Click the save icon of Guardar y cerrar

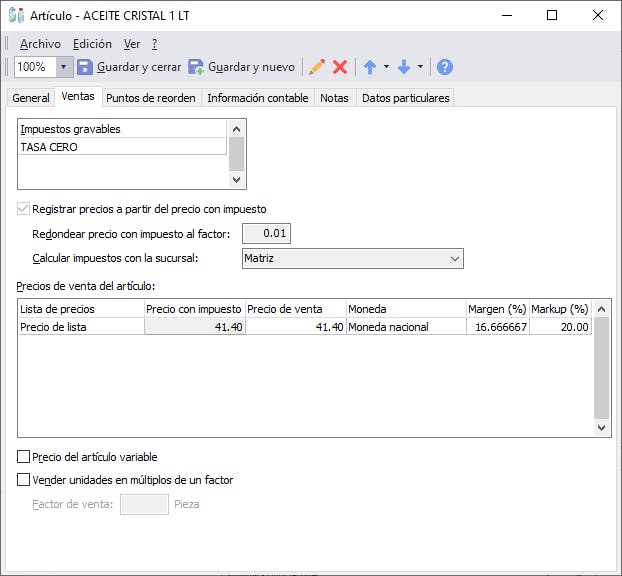pyautogui.click(x=84, y=67)
